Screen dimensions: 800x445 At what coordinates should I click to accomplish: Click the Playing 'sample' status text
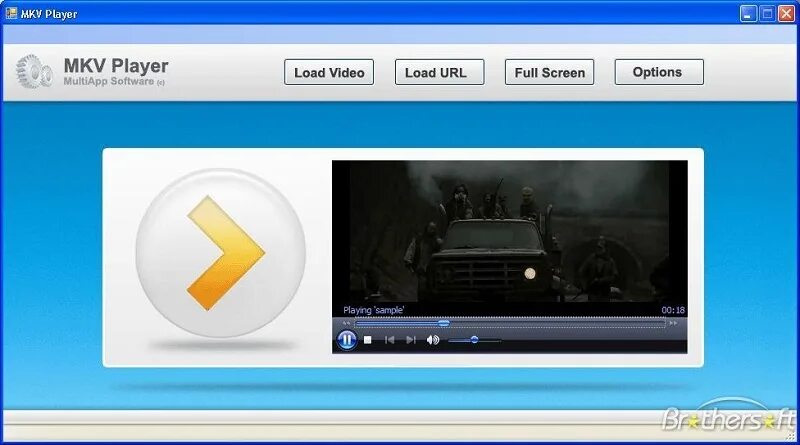[373, 310]
